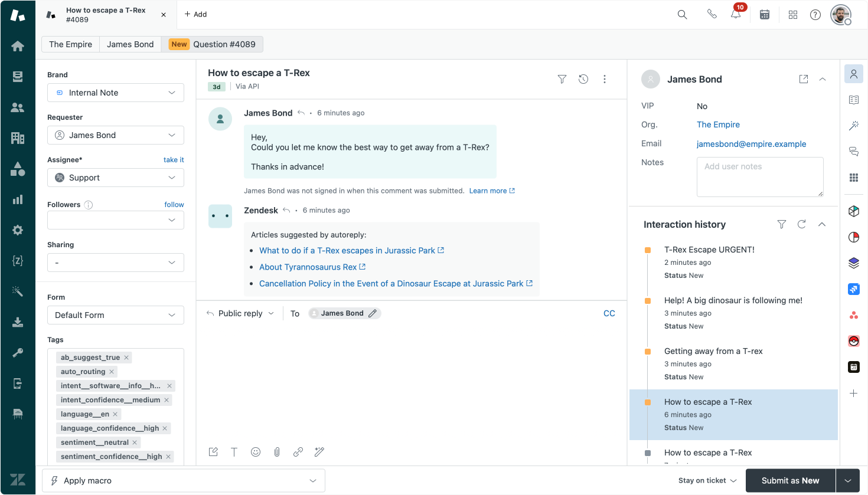
Task: Open Requester dropdown James Bond
Action: pyautogui.click(x=116, y=135)
